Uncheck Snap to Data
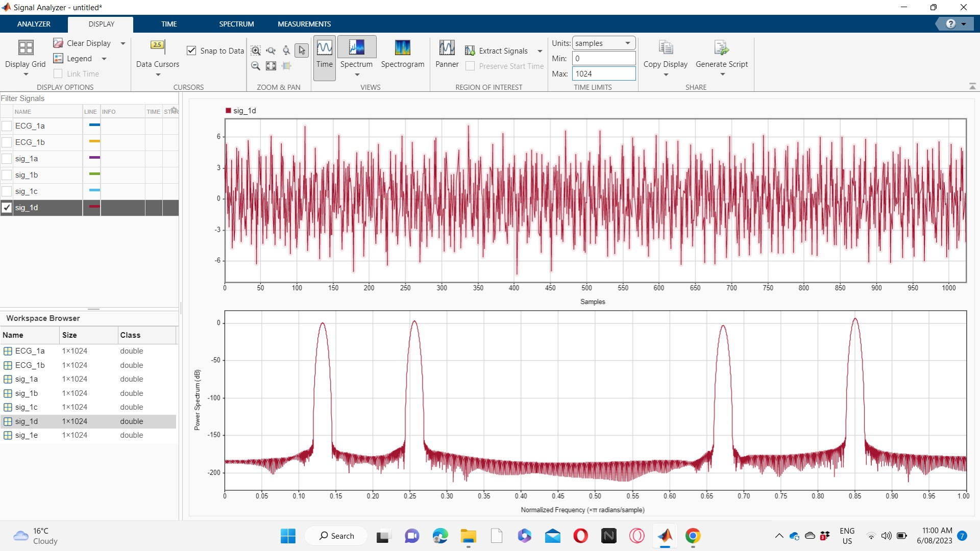 192,51
